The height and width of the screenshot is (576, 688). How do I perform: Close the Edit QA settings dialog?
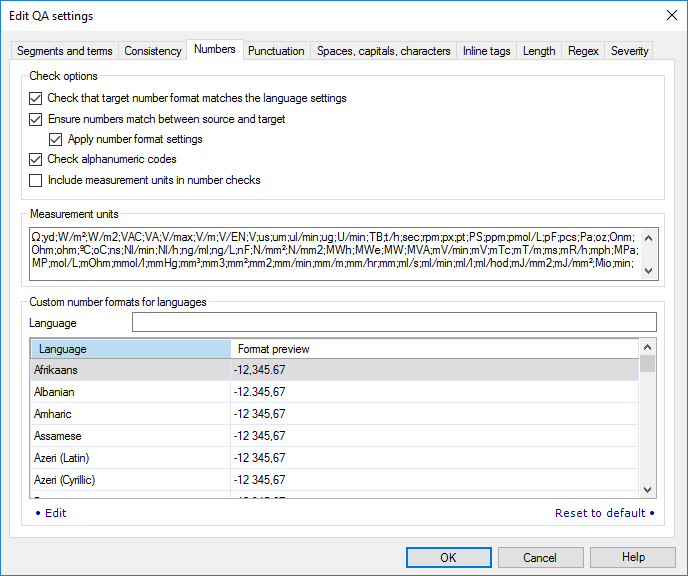(x=670, y=15)
